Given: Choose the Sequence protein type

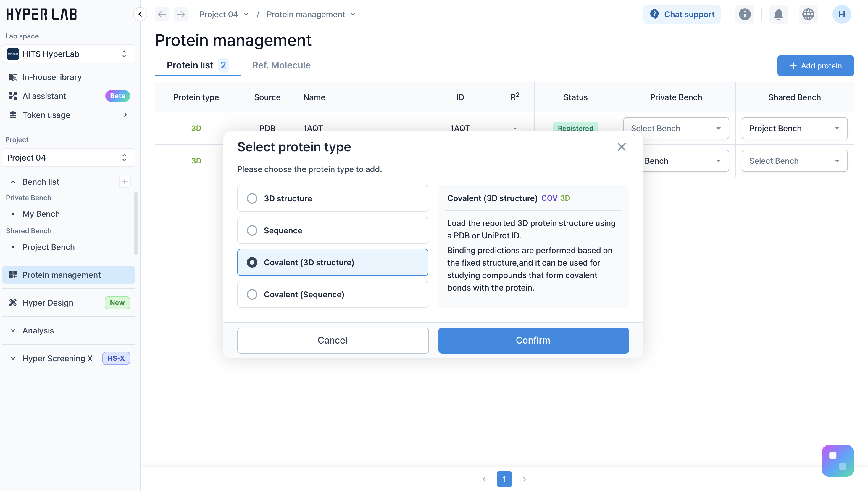Looking at the screenshot, I should pyautogui.click(x=252, y=230).
